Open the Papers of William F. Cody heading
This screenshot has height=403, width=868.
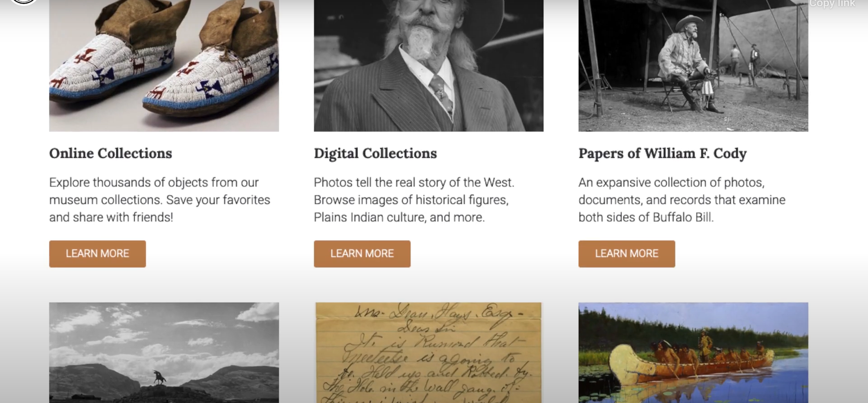pos(662,153)
